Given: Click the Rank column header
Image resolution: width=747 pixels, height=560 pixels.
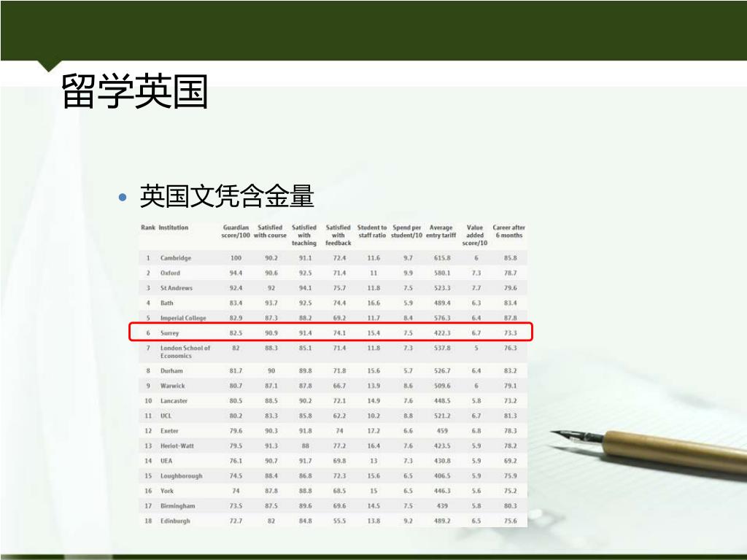Looking at the screenshot, I should tap(148, 227).
